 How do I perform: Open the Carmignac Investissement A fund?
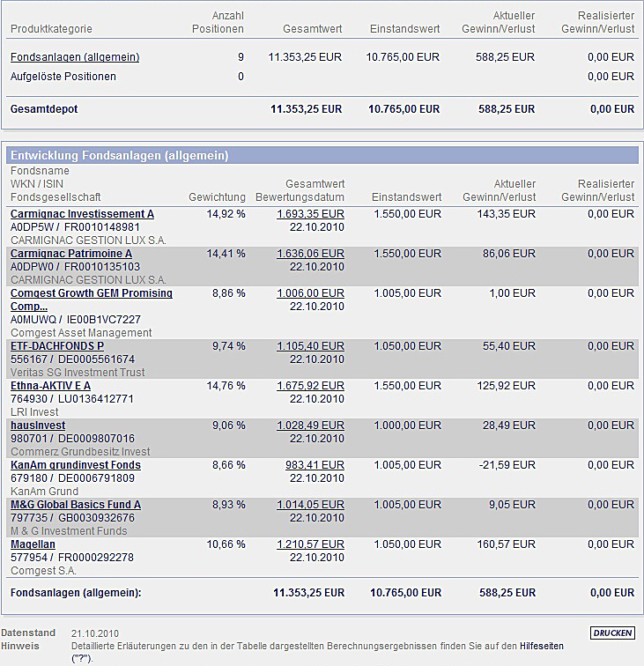(82, 214)
